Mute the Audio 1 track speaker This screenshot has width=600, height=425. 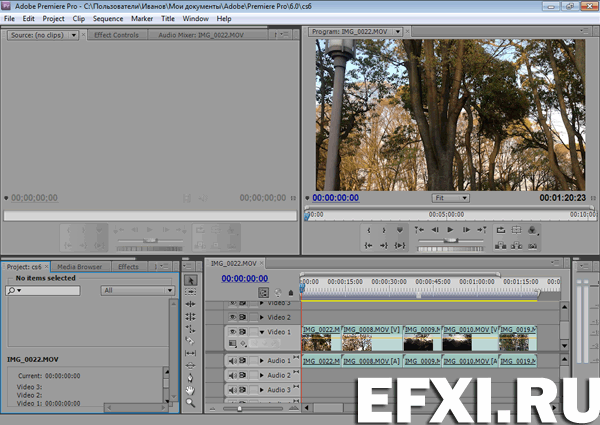click(233, 361)
